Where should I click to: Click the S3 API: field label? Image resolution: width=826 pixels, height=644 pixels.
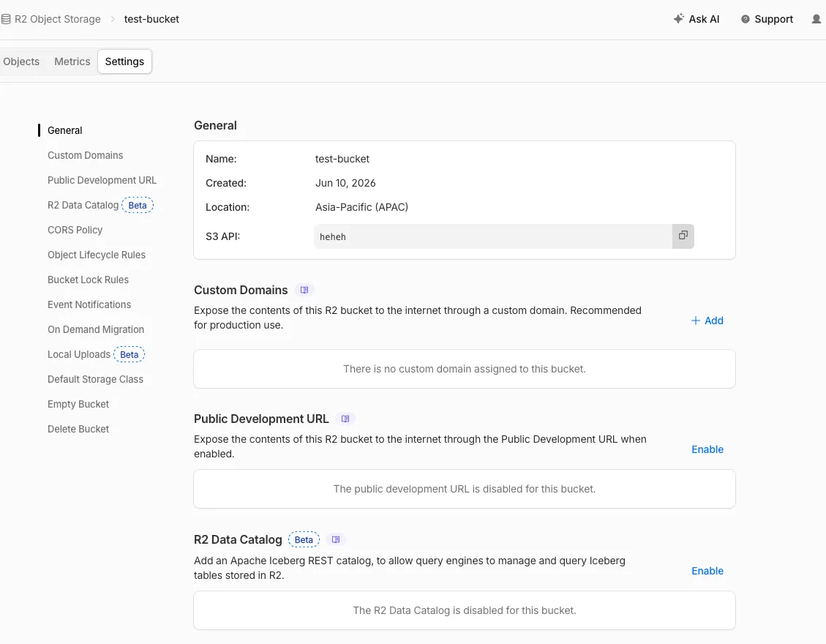222,236
